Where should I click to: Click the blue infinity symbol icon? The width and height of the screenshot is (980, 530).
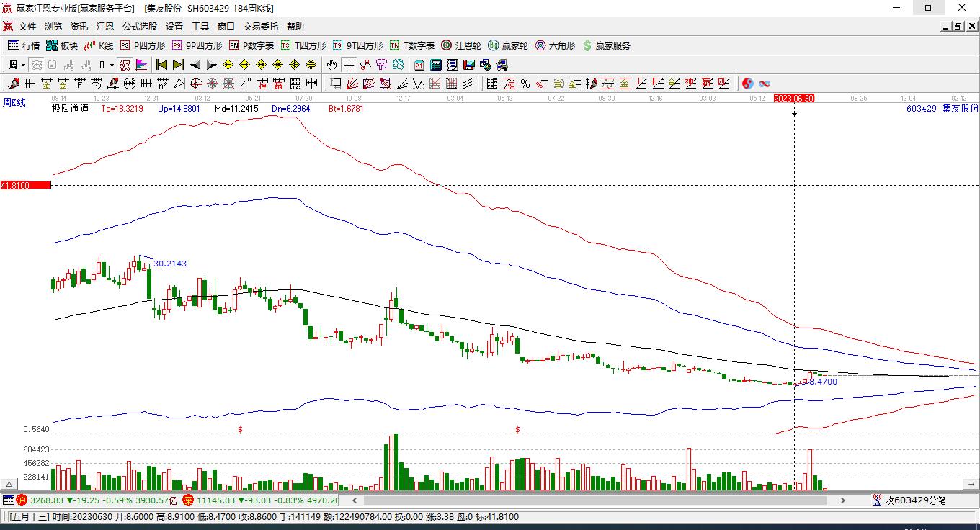coord(765,84)
